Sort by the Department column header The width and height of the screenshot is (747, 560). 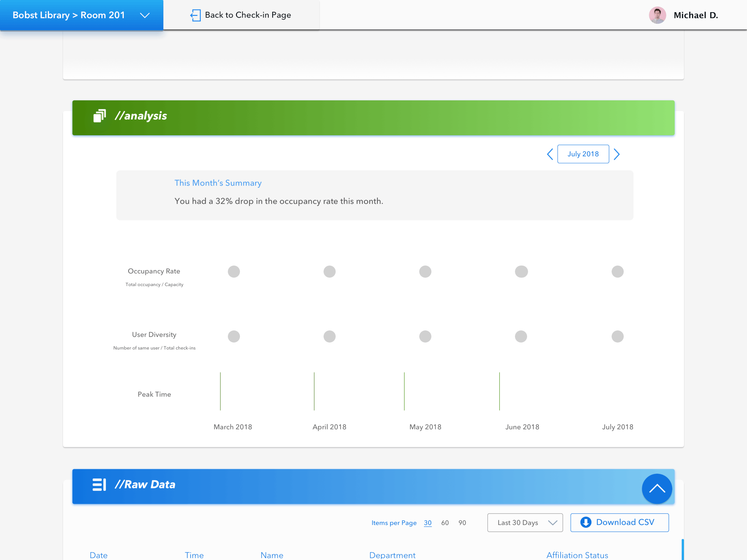point(392,555)
